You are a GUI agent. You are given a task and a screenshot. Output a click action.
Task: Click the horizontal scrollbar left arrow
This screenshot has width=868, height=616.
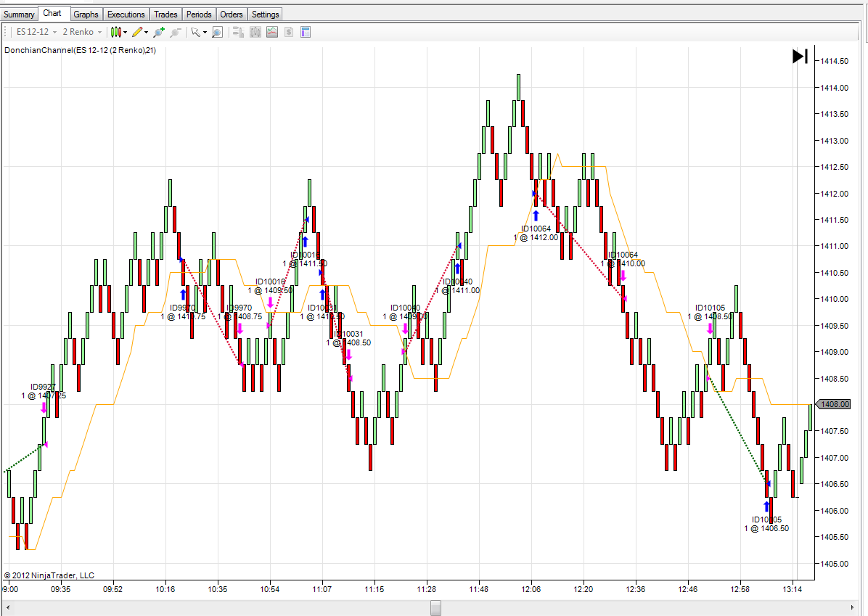7,608
